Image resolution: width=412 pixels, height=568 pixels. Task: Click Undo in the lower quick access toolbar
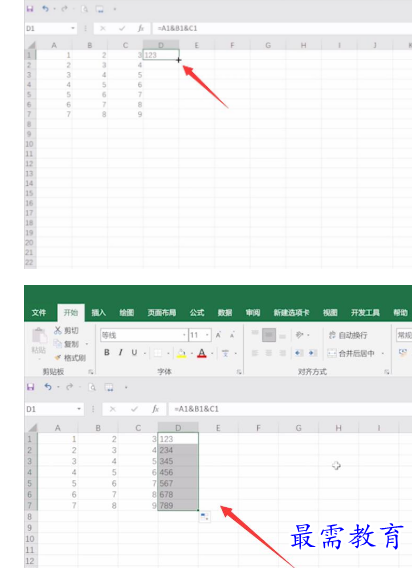click(48, 387)
